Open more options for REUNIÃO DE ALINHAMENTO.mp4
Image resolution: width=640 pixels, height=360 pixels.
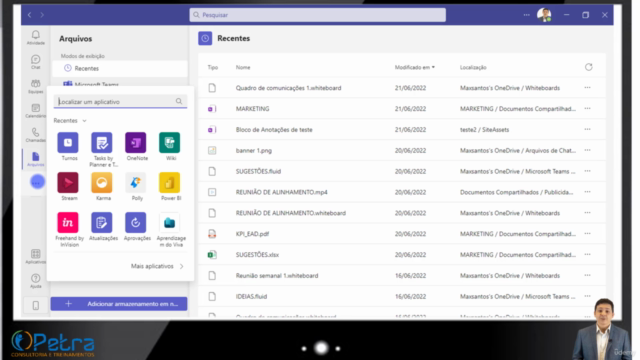[x=587, y=192]
